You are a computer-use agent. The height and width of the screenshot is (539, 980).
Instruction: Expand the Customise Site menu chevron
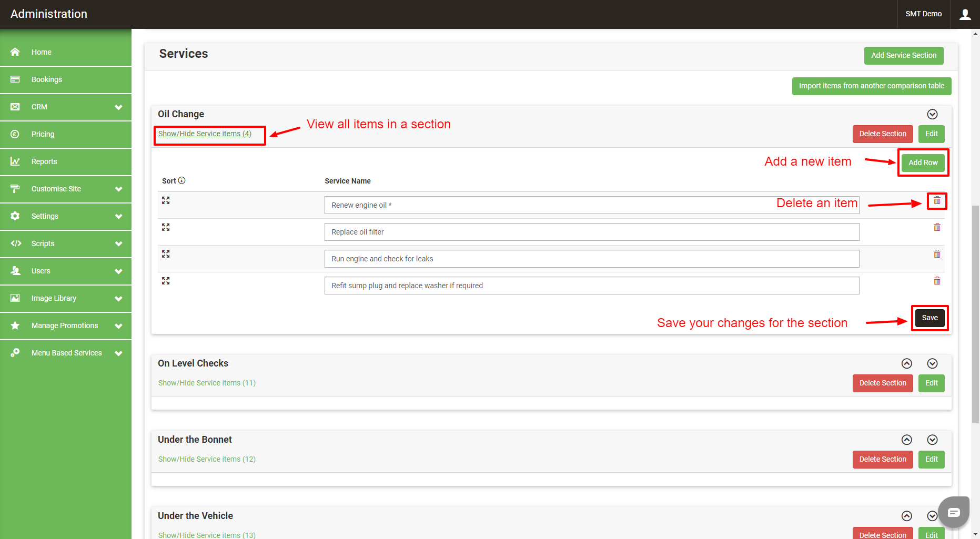tap(118, 189)
